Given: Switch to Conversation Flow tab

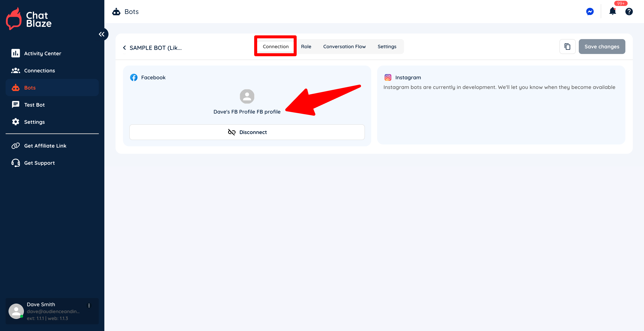Looking at the screenshot, I should tap(344, 47).
